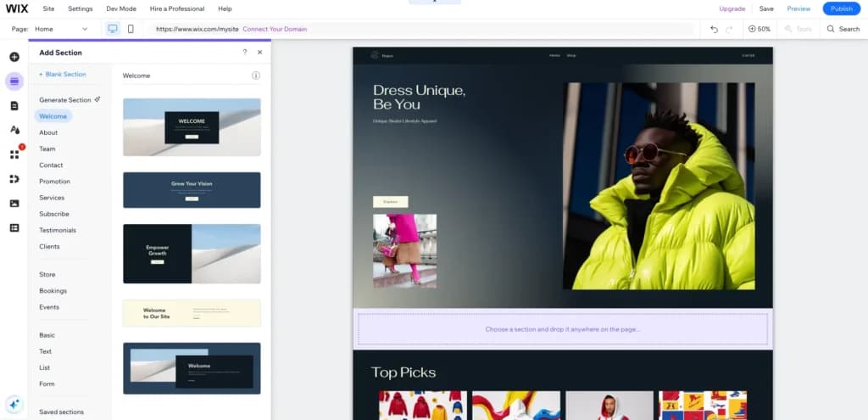Open the Add Elements plus icon
The height and width of the screenshot is (420, 868).
[x=14, y=57]
